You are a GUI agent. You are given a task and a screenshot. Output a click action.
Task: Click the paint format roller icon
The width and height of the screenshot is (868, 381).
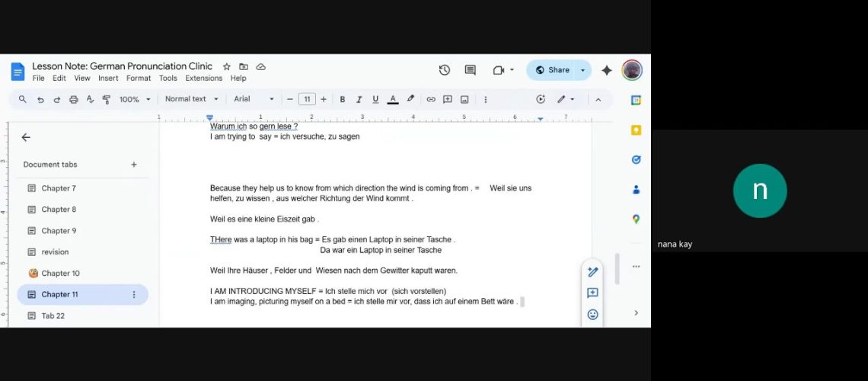(x=107, y=99)
